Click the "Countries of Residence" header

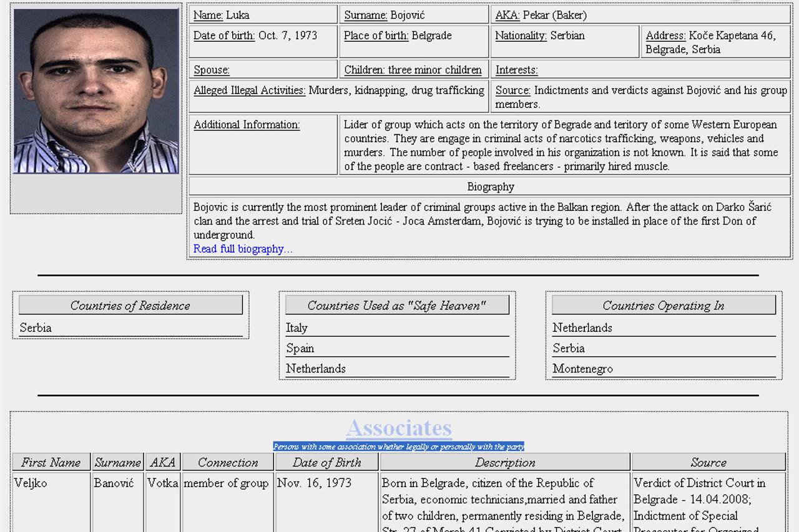pyautogui.click(x=130, y=305)
